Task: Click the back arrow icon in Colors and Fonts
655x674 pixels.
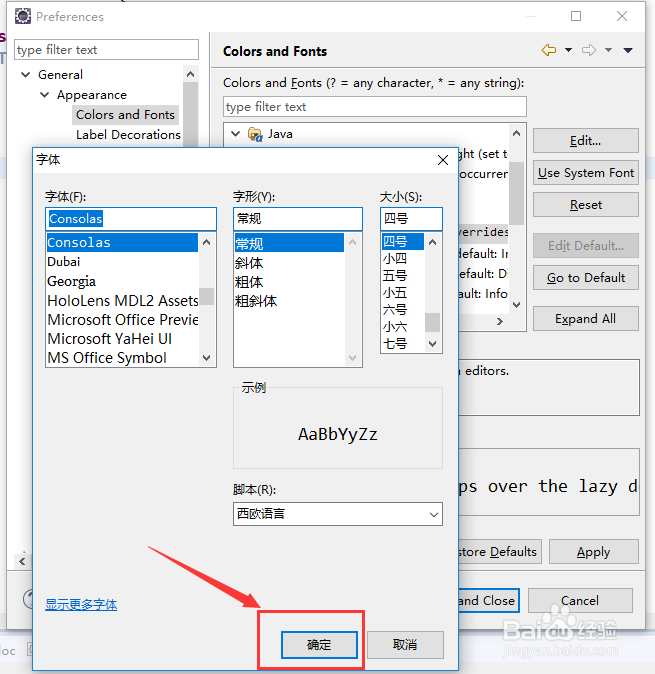Action: (x=549, y=50)
